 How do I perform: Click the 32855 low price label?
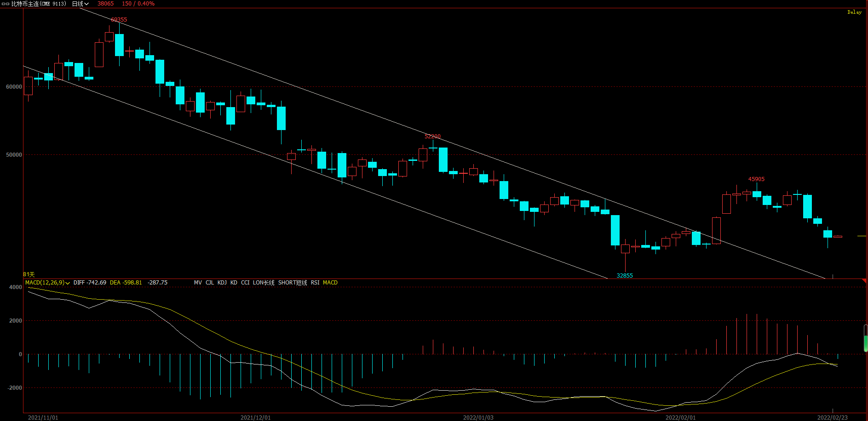click(x=625, y=276)
